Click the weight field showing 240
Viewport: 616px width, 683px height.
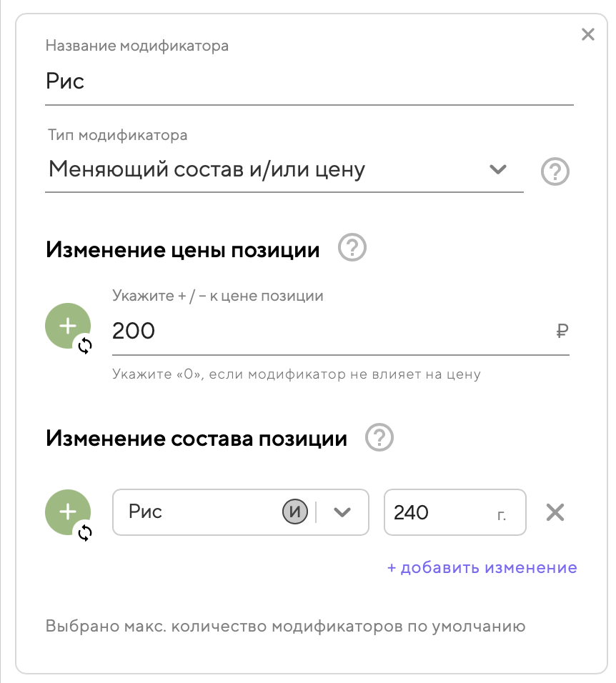(436, 512)
